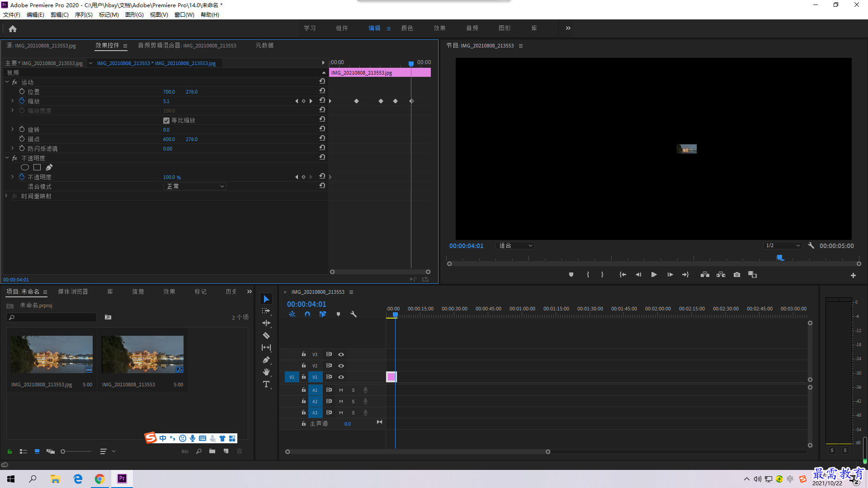The width and height of the screenshot is (868, 488).
Task: Add or remove scale keyframe
Action: pyautogui.click(x=304, y=101)
